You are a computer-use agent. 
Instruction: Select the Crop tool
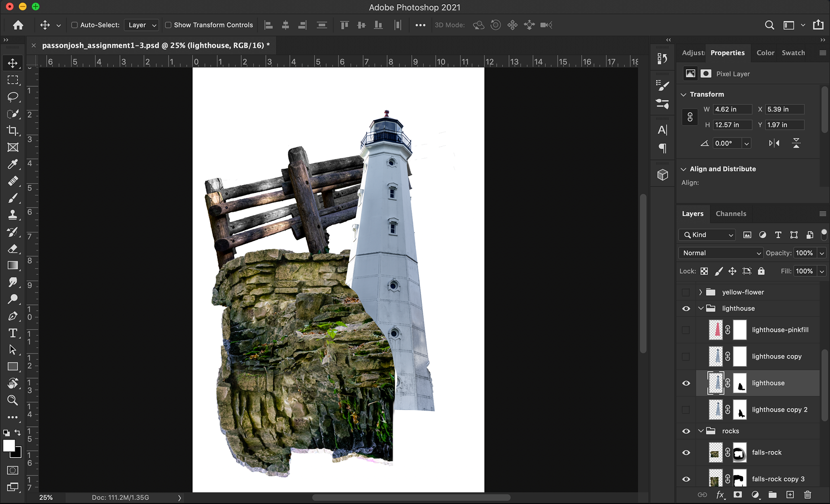pos(13,130)
